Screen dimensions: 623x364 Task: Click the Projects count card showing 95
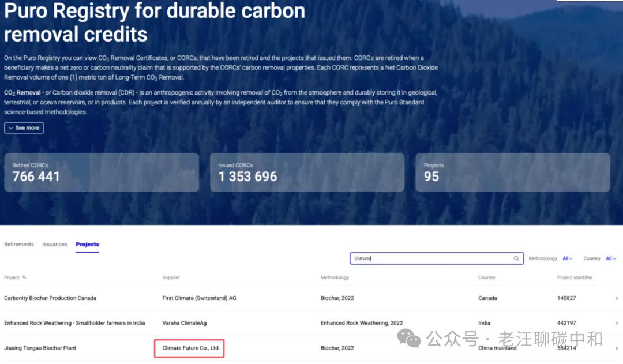[512, 172]
